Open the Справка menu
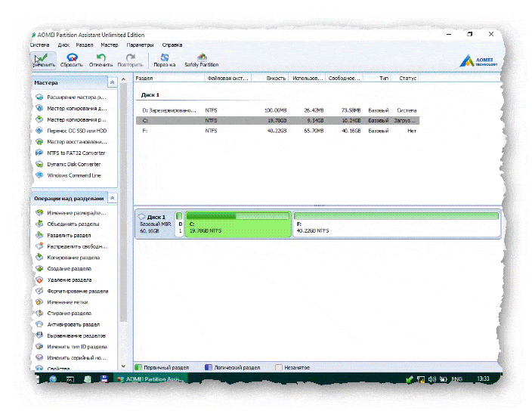532x411 pixels. [x=172, y=45]
